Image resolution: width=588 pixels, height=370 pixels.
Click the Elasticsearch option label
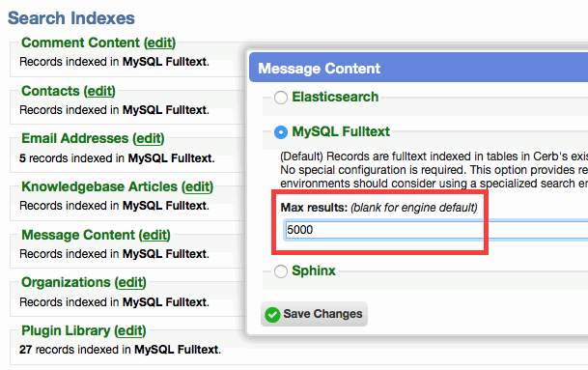[x=335, y=97]
